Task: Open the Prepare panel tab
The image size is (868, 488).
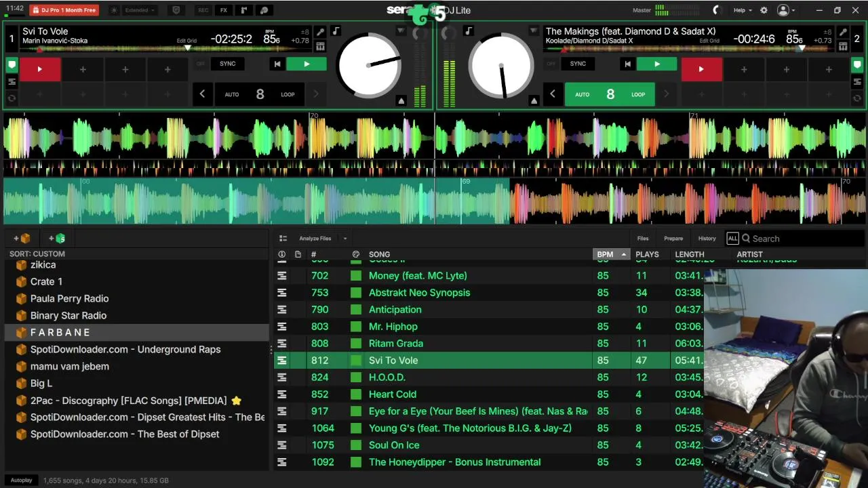Action: point(673,239)
